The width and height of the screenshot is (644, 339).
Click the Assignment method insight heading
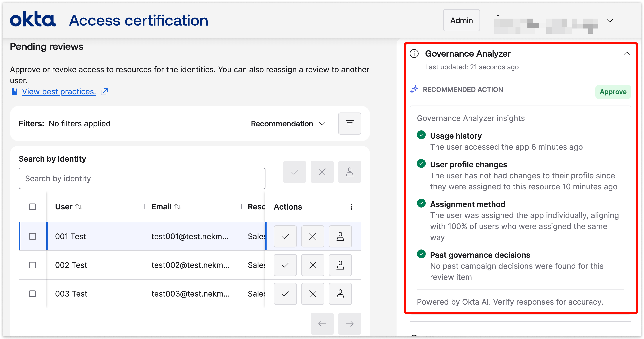point(468,204)
